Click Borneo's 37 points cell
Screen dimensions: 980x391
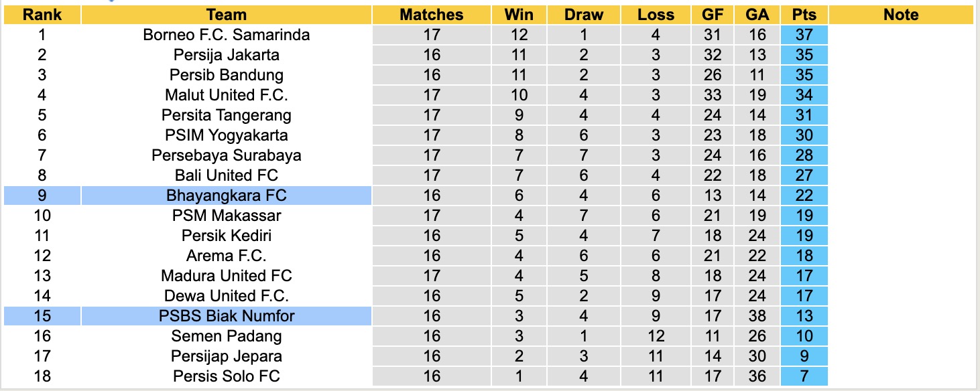pos(804,35)
